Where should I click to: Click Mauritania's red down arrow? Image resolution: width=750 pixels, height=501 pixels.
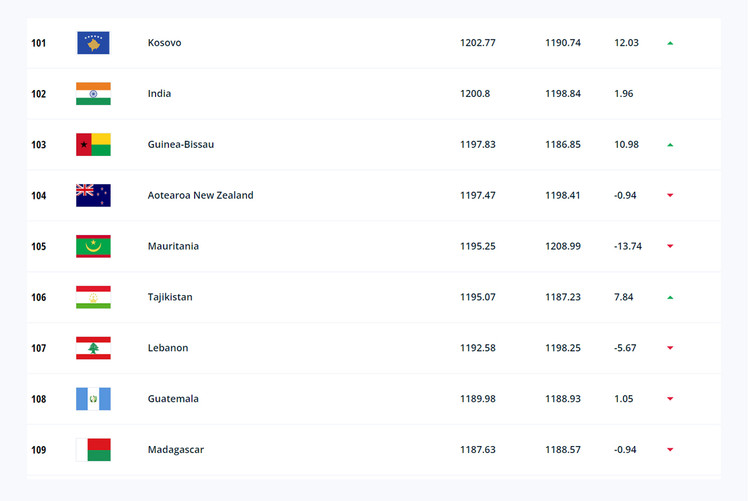[670, 246]
